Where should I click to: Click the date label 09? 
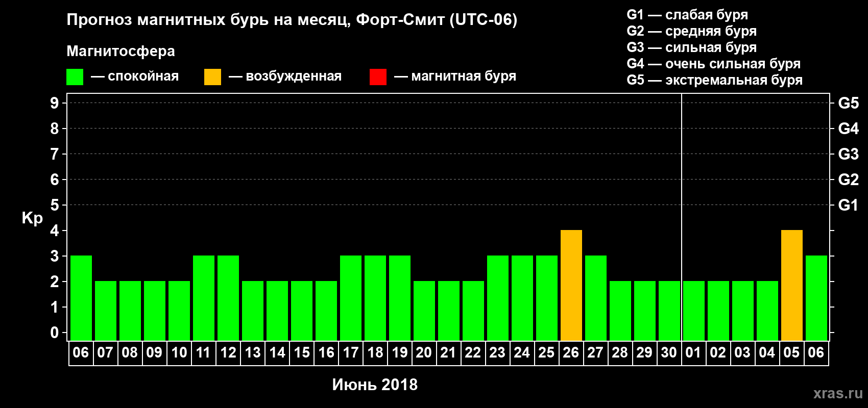click(x=154, y=352)
